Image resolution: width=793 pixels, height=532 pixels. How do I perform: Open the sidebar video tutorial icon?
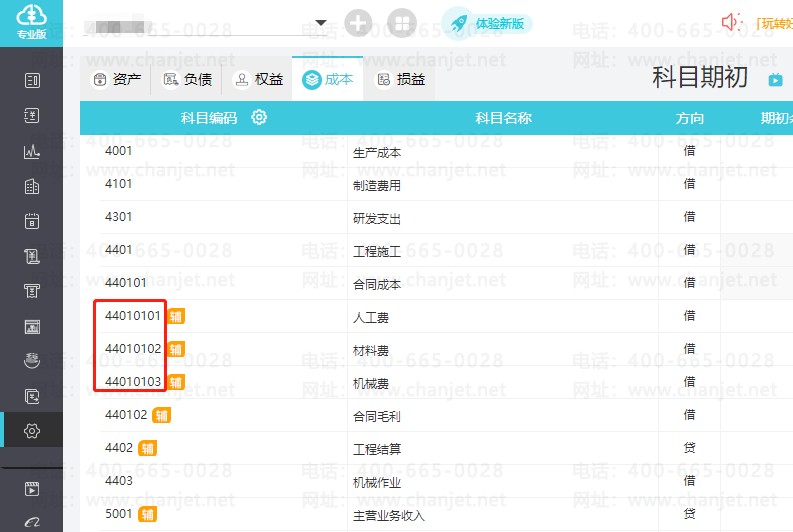32,489
